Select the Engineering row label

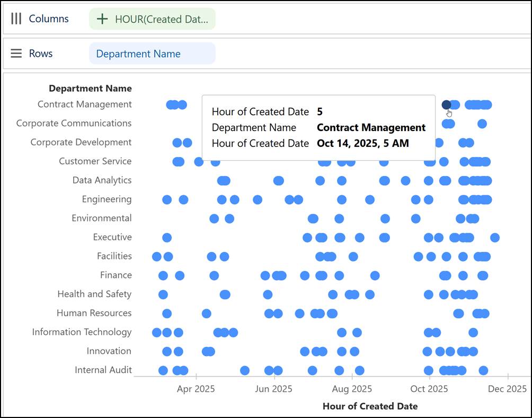click(107, 199)
